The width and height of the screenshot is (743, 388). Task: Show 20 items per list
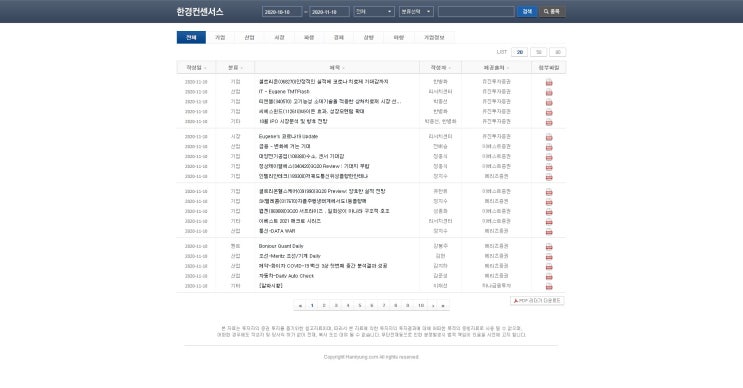pyautogui.click(x=520, y=52)
